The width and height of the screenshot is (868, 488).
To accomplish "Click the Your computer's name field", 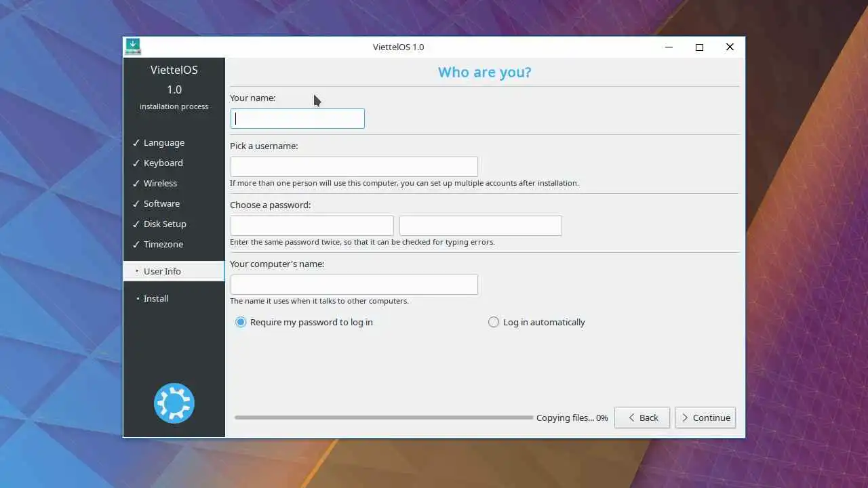I will [354, 285].
